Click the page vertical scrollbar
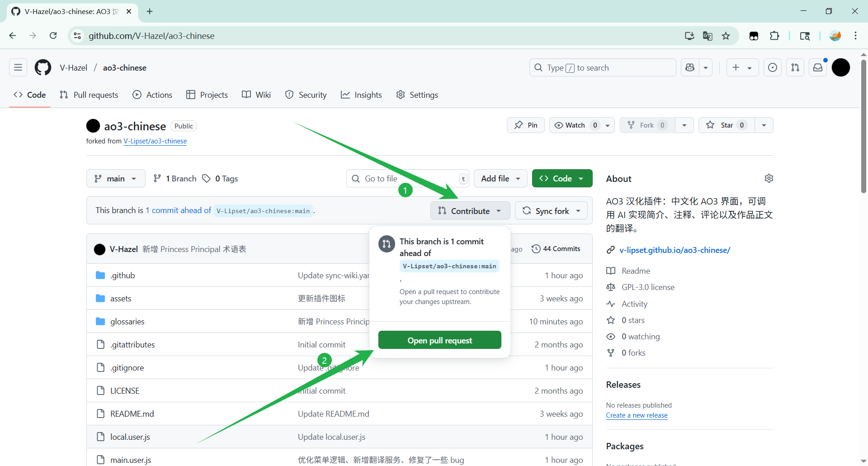Viewport: 868px width, 466px height. [863, 127]
